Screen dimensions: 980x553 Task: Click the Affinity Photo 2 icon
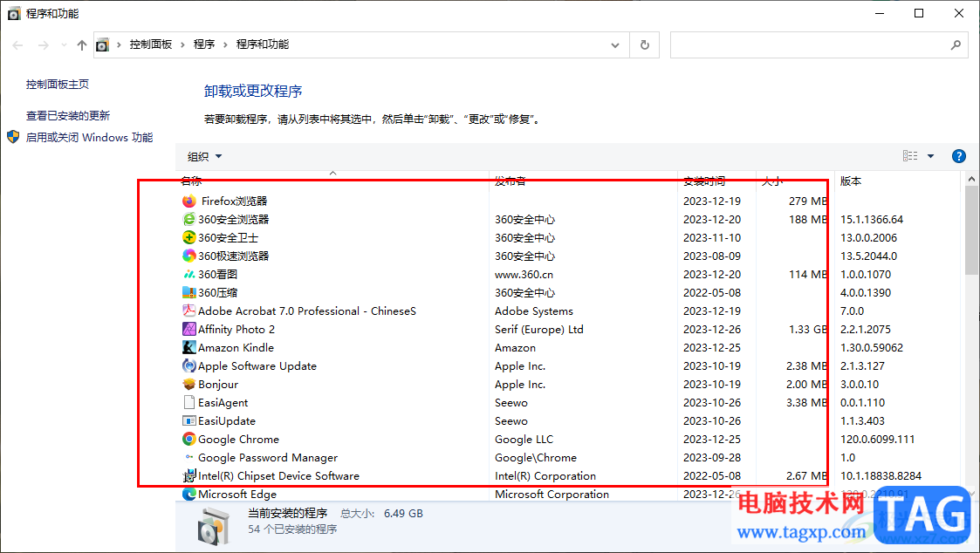(x=188, y=330)
